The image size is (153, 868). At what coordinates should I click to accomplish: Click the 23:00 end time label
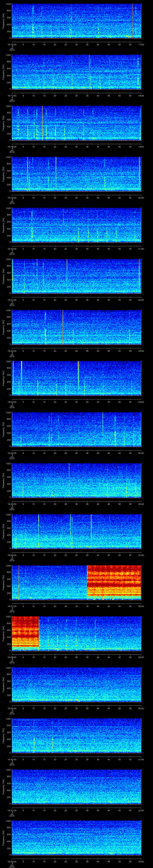coord(141,351)
